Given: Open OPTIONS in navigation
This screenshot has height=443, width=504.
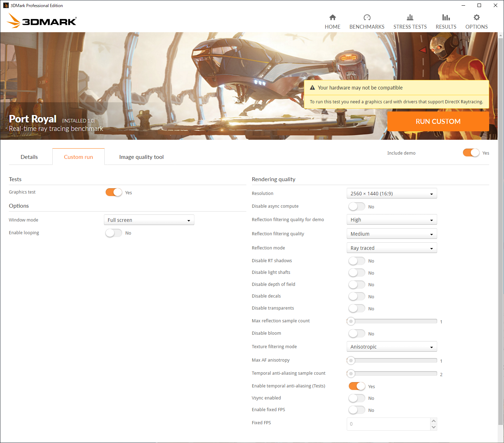Looking at the screenshot, I should pyautogui.click(x=476, y=27).
